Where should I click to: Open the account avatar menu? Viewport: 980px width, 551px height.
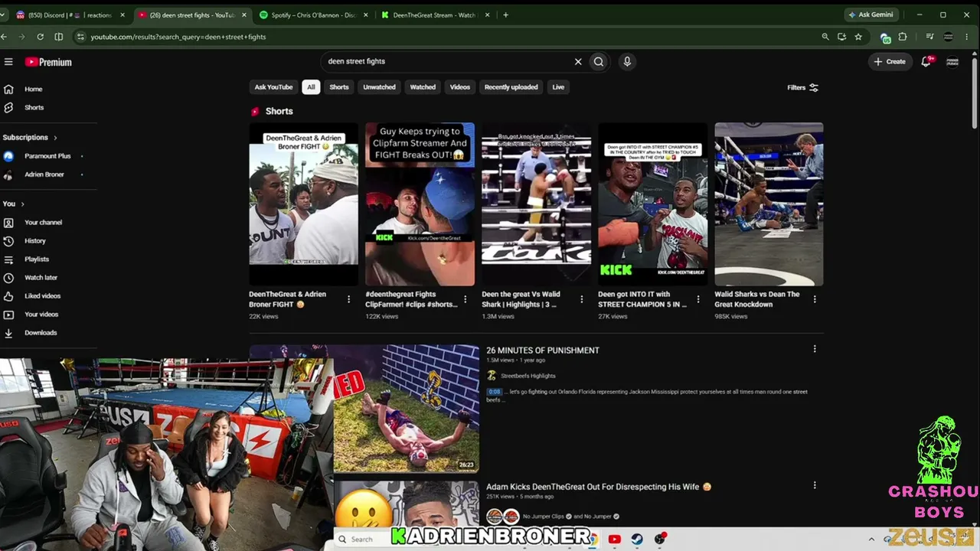tap(952, 62)
